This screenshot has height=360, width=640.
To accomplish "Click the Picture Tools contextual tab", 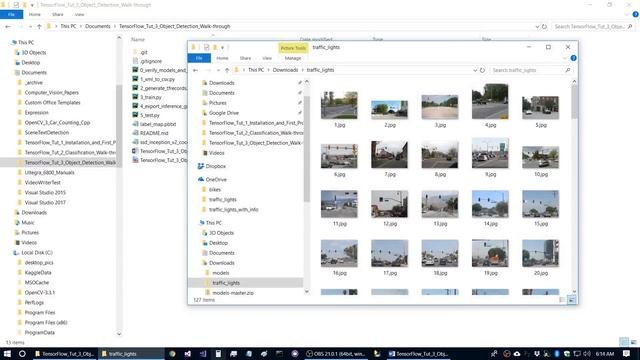I will click(x=293, y=48).
